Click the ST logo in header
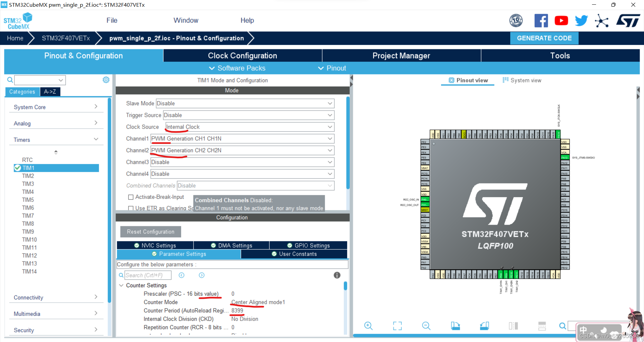The width and height of the screenshot is (644, 342). tap(628, 21)
